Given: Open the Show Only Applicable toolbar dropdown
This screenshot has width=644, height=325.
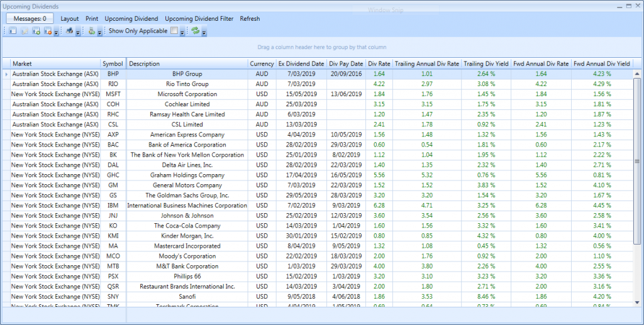Looking at the screenshot, I should tap(182, 32).
